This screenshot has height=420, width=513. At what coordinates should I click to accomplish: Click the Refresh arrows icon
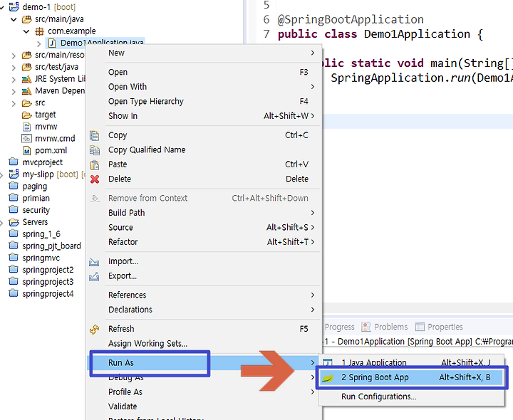pyautogui.click(x=94, y=329)
